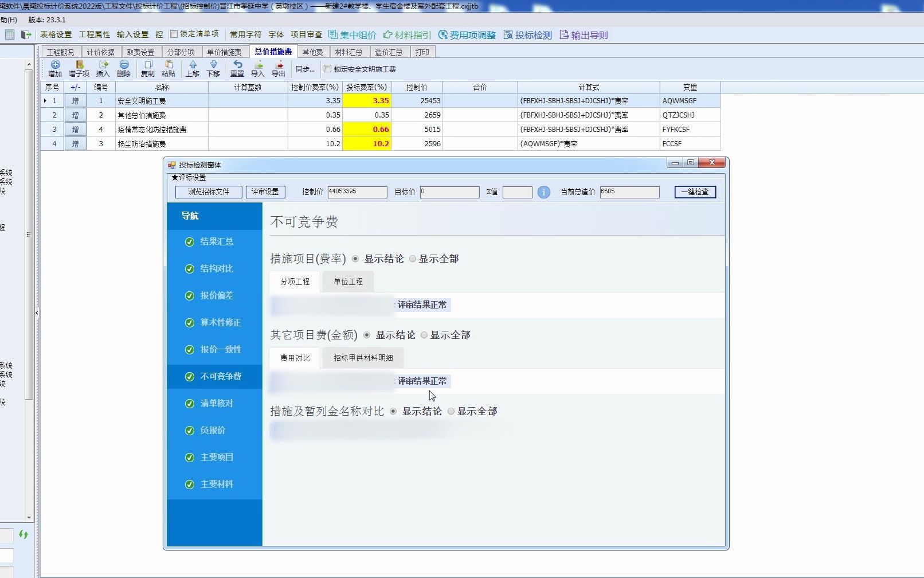924x578 pixels.
Task: Click the 一键检查 button
Action: (695, 192)
